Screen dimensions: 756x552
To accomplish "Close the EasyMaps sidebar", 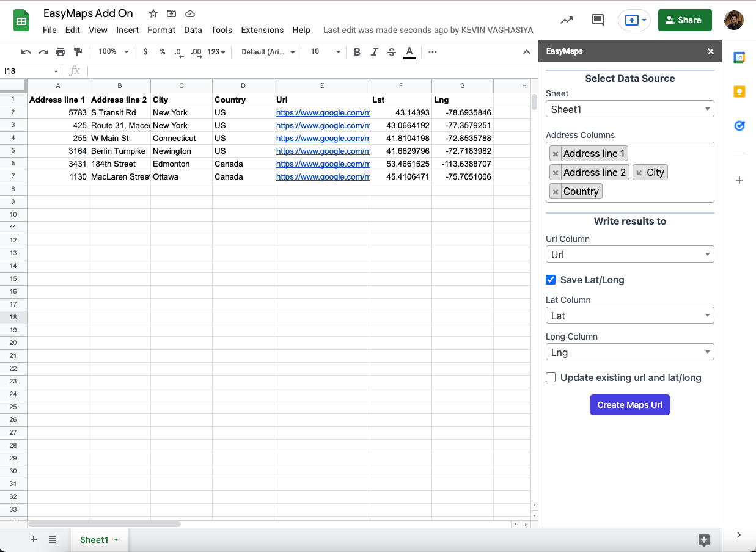I will [x=711, y=51].
